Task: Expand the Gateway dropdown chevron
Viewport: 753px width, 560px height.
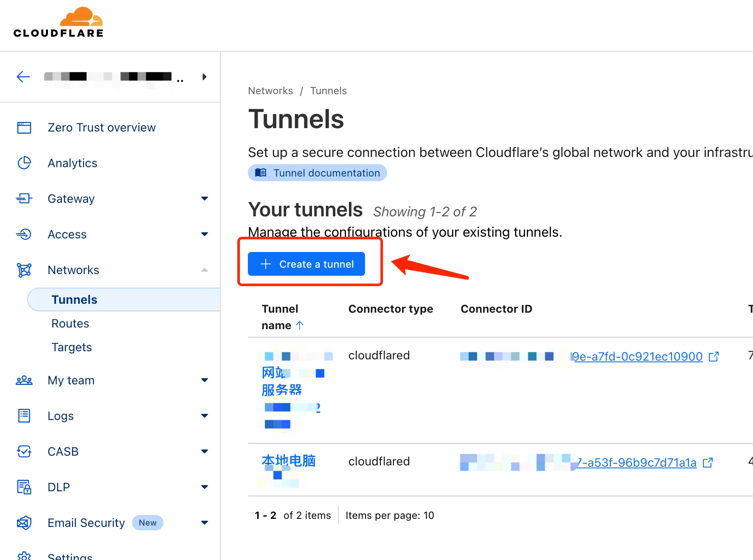Action: (x=205, y=199)
